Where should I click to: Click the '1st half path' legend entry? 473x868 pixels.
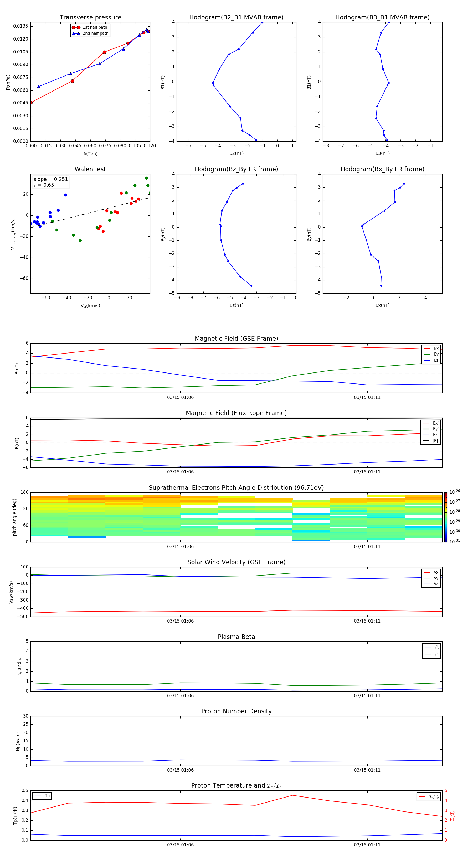pos(90,27)
